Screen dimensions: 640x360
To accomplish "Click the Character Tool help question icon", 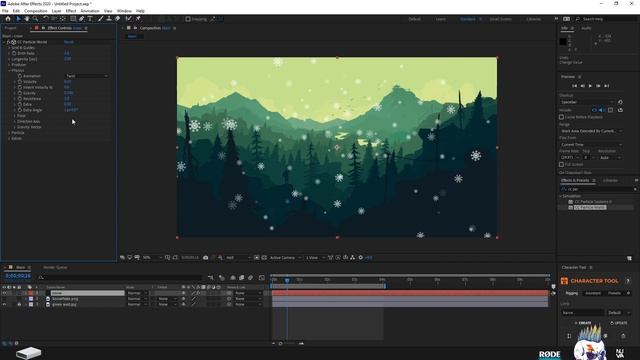I will pyautogui.click(x=628, y=281).
